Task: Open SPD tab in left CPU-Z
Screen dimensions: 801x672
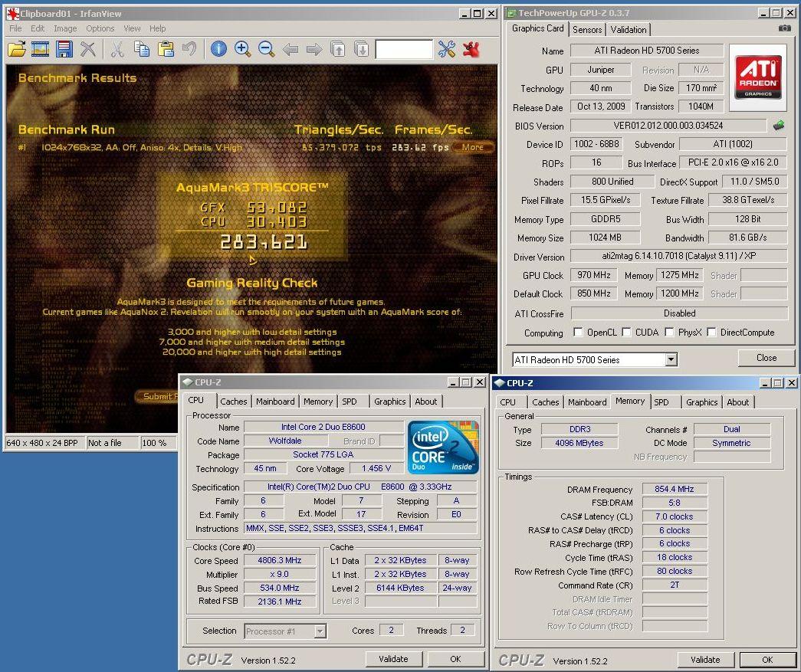Action: (x=350, y=402)
